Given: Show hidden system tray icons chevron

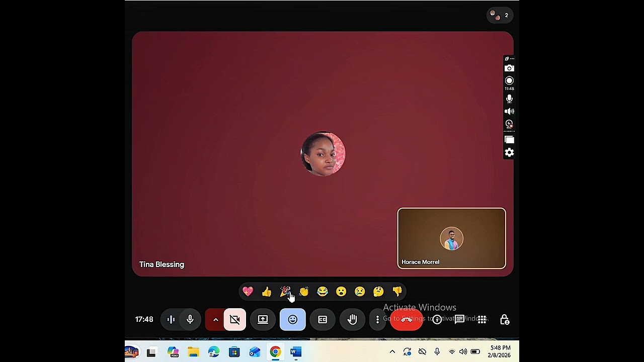Looking at the screenshot, I should tap(392, 352).
